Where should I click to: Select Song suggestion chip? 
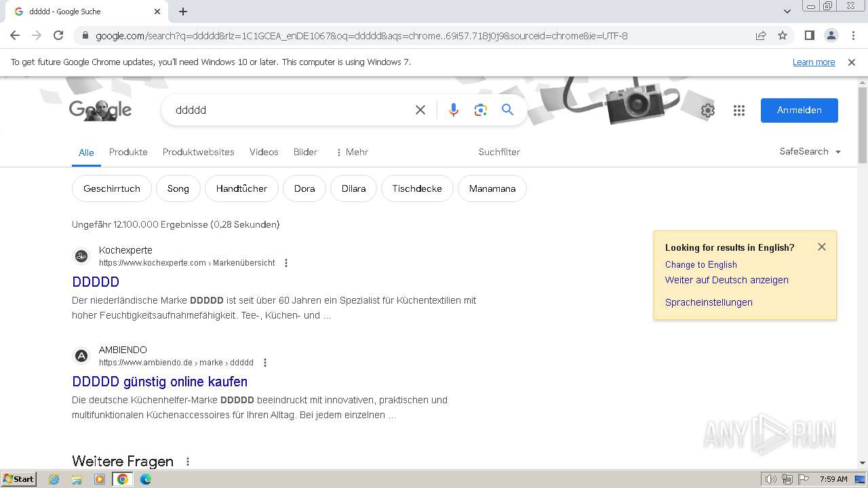tap(178, 188)
